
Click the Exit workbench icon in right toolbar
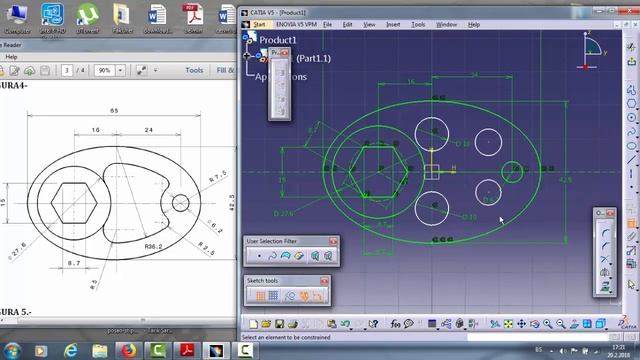631,61
